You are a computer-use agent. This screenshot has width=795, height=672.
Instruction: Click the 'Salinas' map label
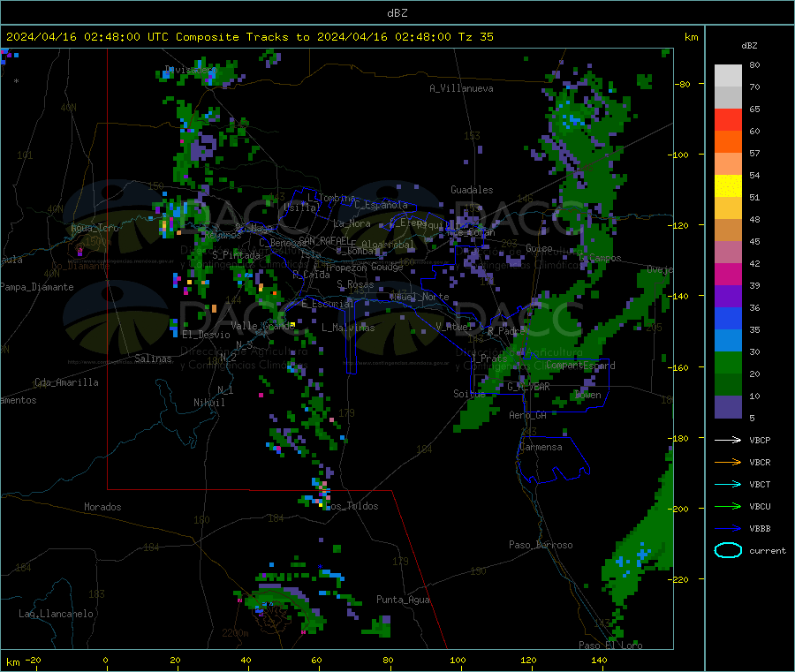pos(153,359)
